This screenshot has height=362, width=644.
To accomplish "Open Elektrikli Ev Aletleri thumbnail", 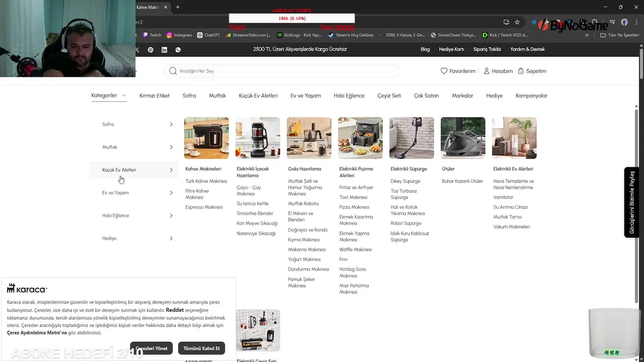I will point(514,138).
